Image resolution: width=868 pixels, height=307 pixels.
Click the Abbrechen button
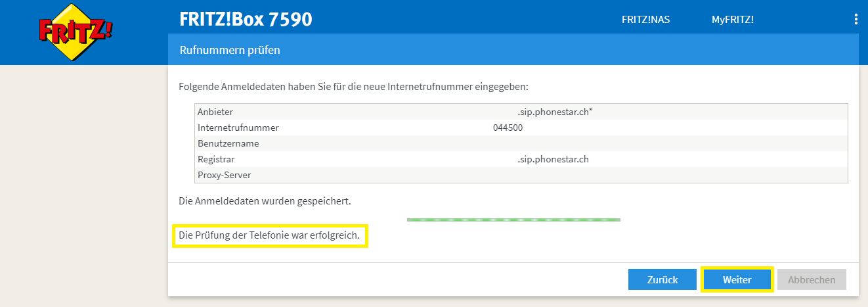(812, 279)
